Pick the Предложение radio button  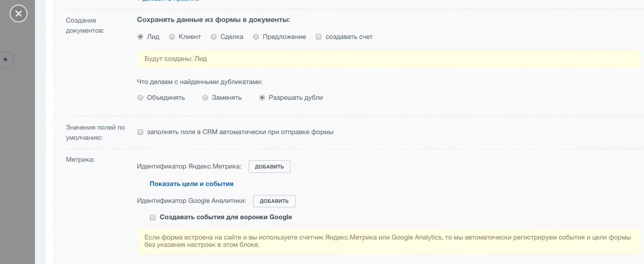[256, 37]
